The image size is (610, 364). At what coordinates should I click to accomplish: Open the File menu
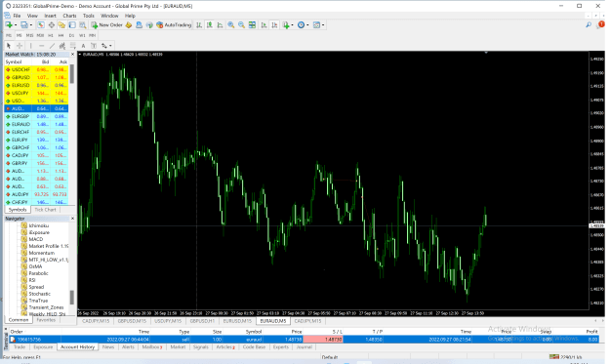(17, 16)
